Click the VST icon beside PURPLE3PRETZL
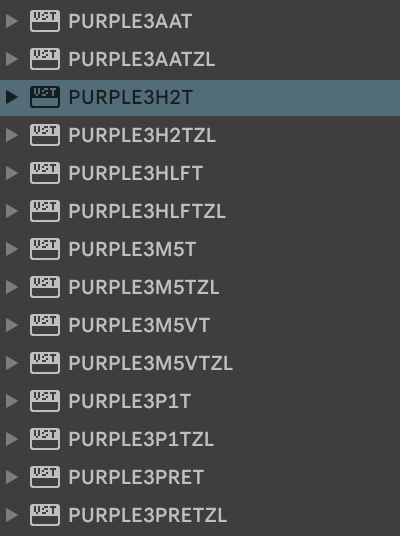The height and width of the screenshot is (536, 400). 45,515
